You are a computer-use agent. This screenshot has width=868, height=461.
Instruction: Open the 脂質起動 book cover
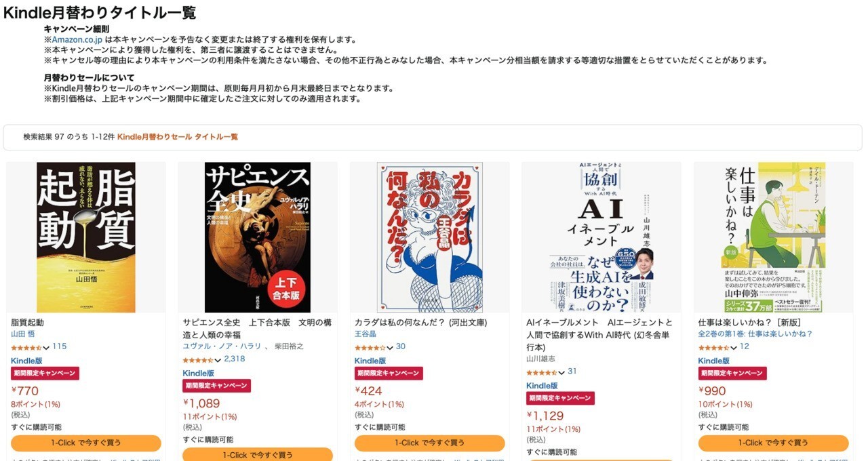click(x=86, y=237)
